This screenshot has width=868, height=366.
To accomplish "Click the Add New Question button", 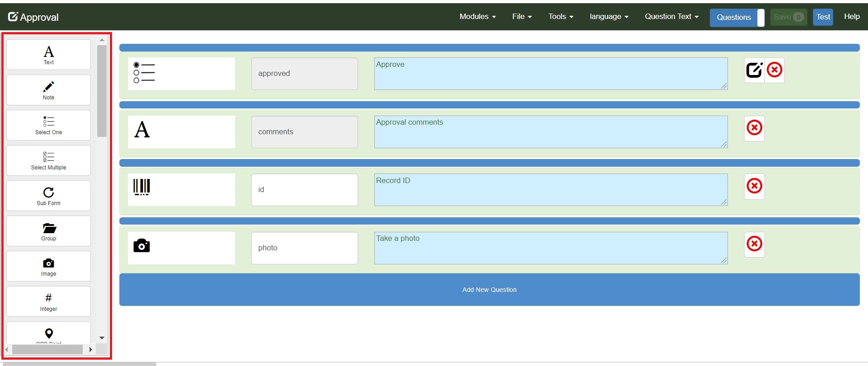I will (489, 290).
